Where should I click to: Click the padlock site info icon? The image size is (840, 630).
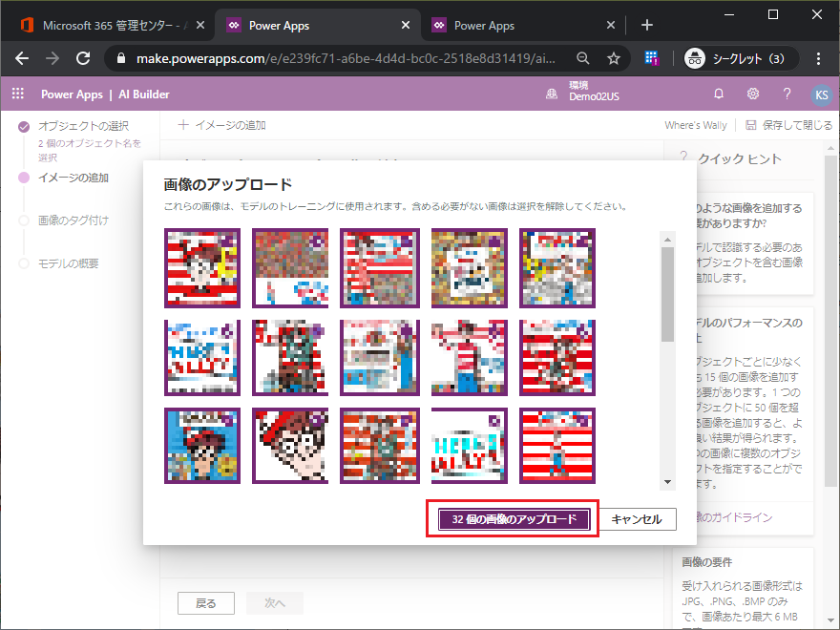pos(121,58)
